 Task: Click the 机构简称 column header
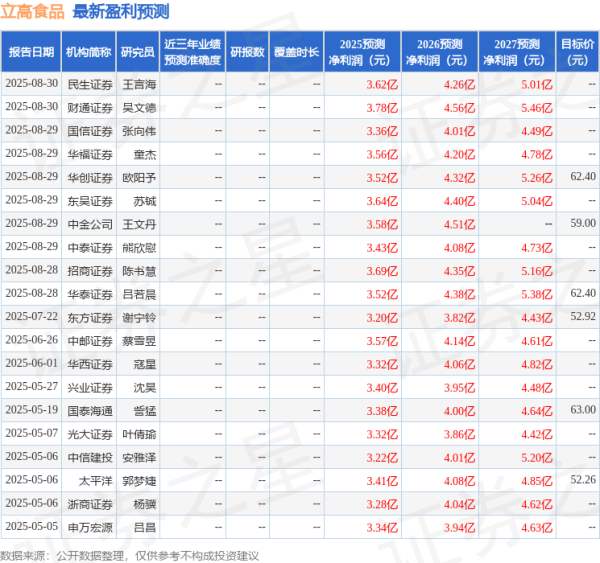pos(88,51)
